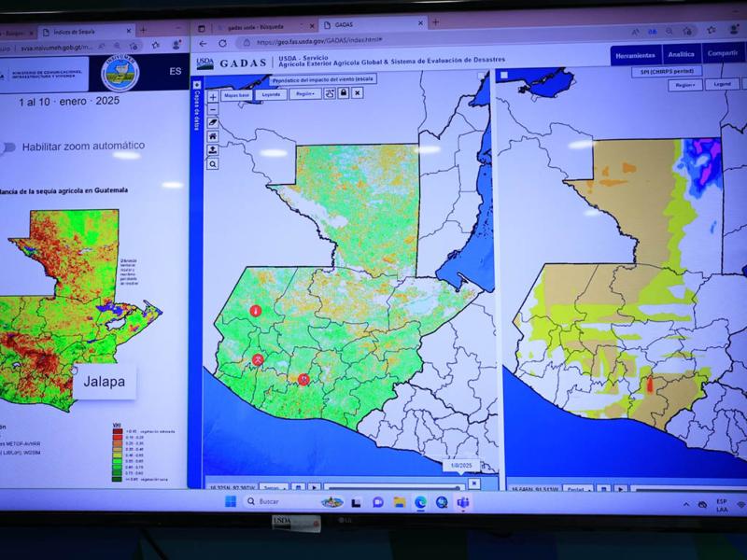This screenshot has height=560, width=747.
Task: Close the left map panel with X
Action: [358, 93]
